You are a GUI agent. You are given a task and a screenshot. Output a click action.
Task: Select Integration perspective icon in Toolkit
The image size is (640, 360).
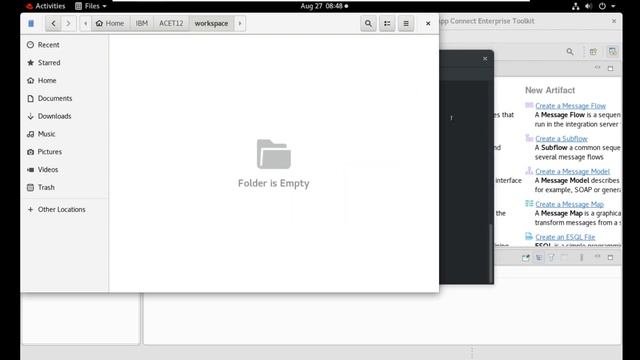612,52
